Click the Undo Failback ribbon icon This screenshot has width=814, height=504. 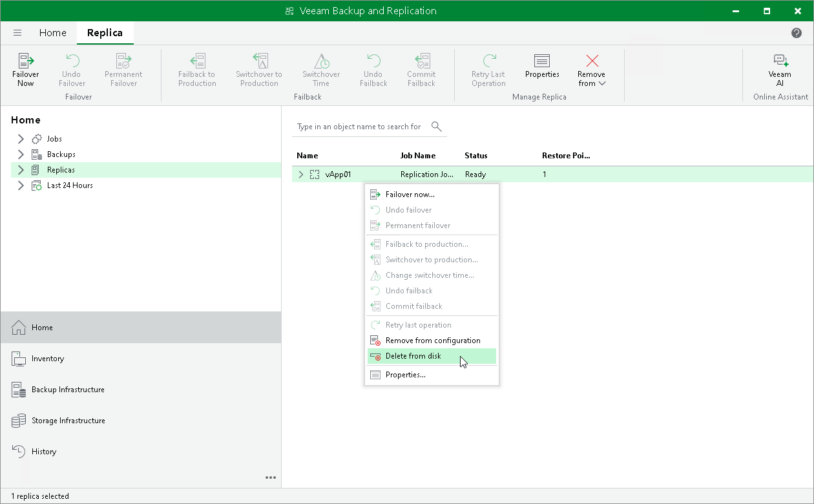pyautogui.click(x=373, y=61)
